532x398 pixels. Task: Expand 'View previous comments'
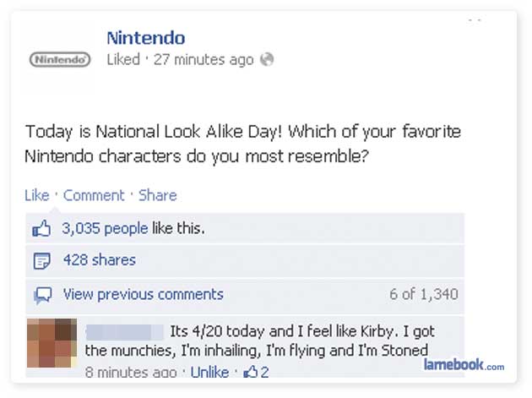[143, 295]
